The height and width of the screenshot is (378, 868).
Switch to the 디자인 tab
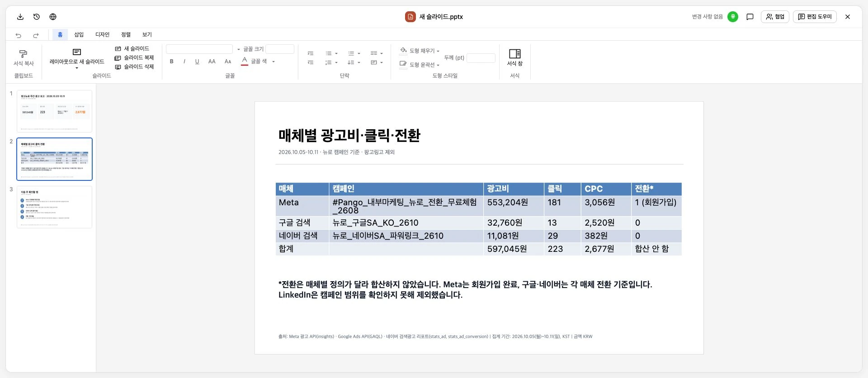102,34
